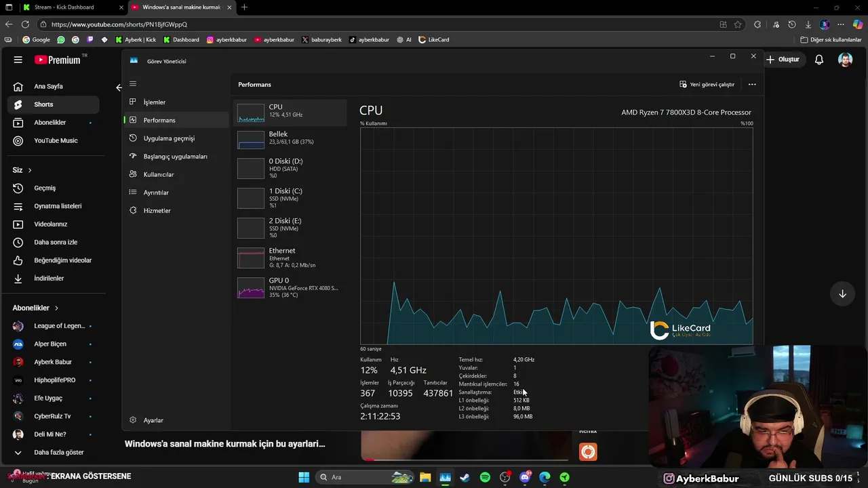Select the Ethernet performance entry
Image resolution: width=868 pixels, height=488 pixels.
click(x=290, y=258)
